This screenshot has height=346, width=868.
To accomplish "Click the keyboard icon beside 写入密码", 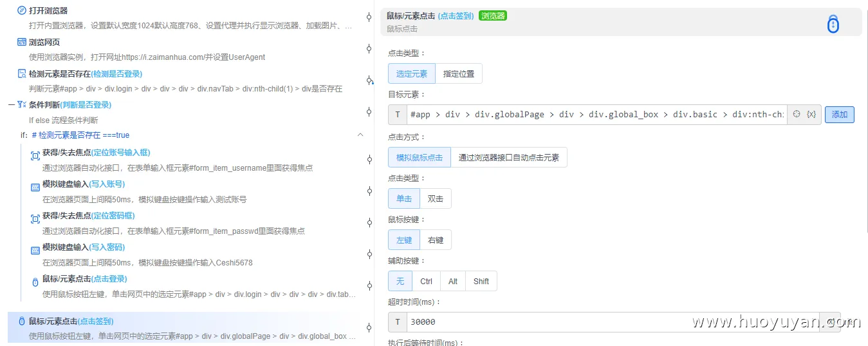I will [35, 250].
